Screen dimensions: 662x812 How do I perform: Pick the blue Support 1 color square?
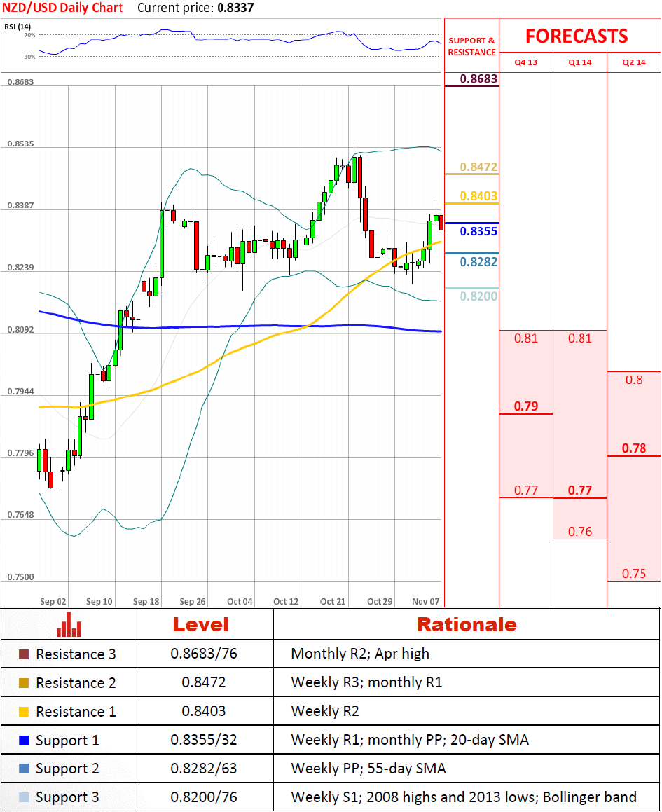(24, 741)
